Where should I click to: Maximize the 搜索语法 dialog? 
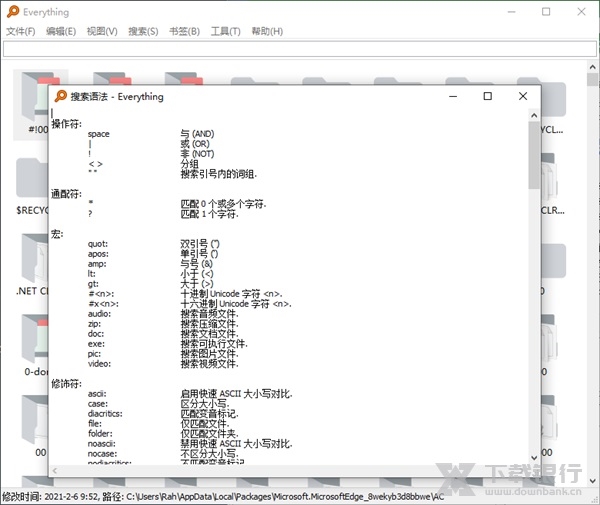pos(488,96)
